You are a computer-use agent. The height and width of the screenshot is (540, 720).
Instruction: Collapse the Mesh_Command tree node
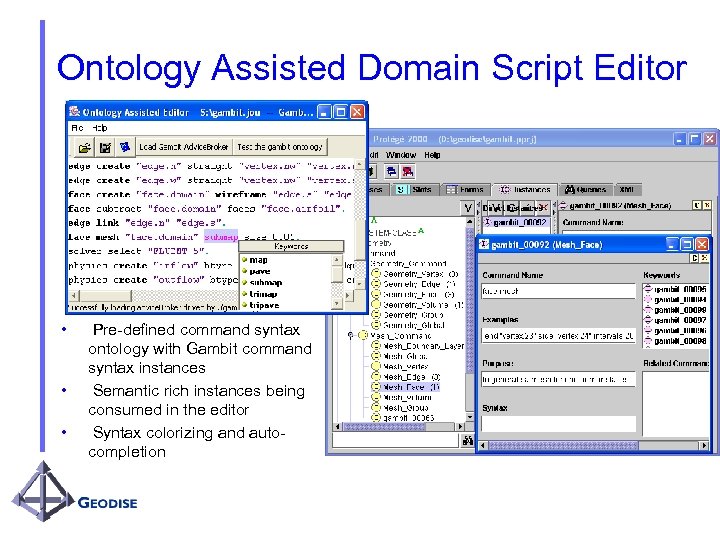(x=351, y=336)
